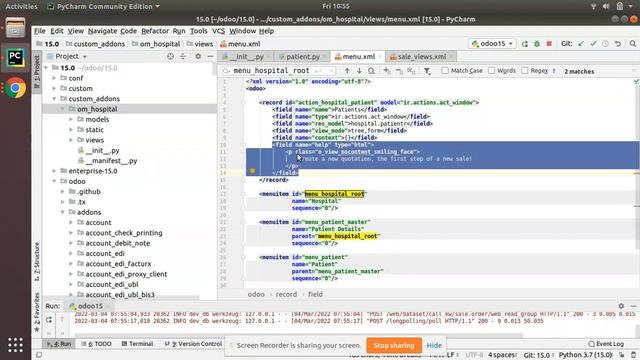Open Structure side tool window
This screenshot has height=360, width=640.
[x=37, y=262]
